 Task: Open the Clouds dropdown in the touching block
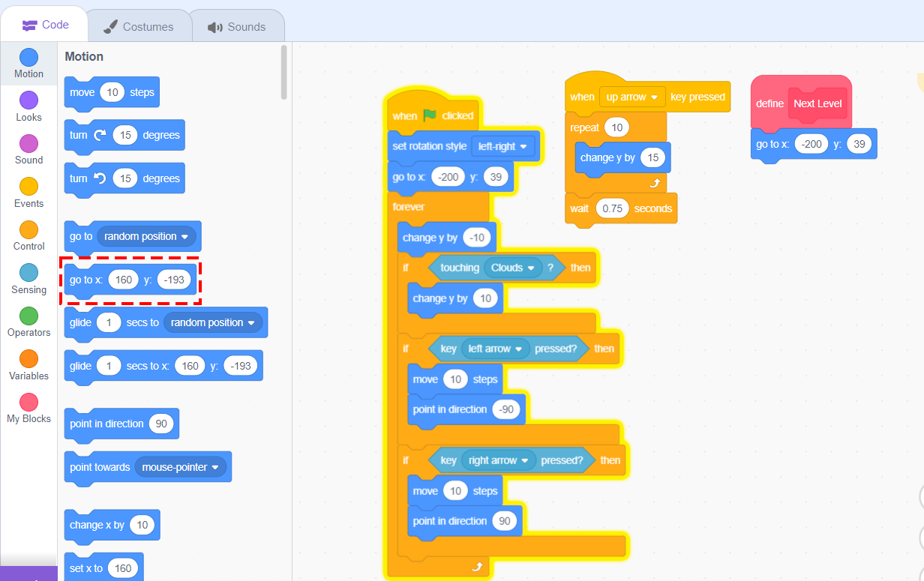(511, 268)
